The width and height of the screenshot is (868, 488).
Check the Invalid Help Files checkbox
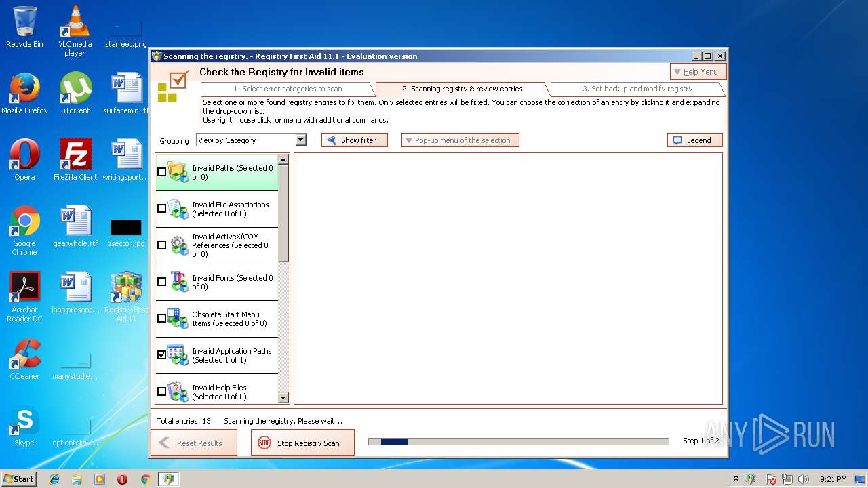pos(161,392)
